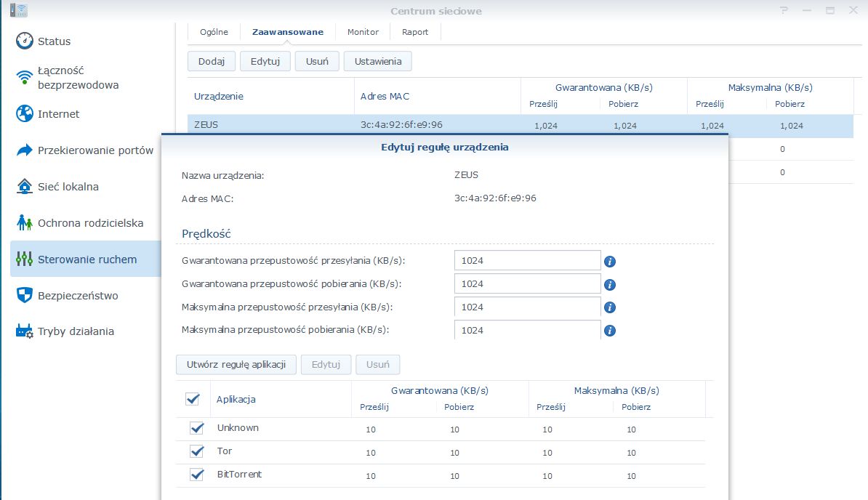The width and height of the screenshot is (868, 500).
Task: Show info for maximum download bandwidth
Action: (x=609, y=331)
